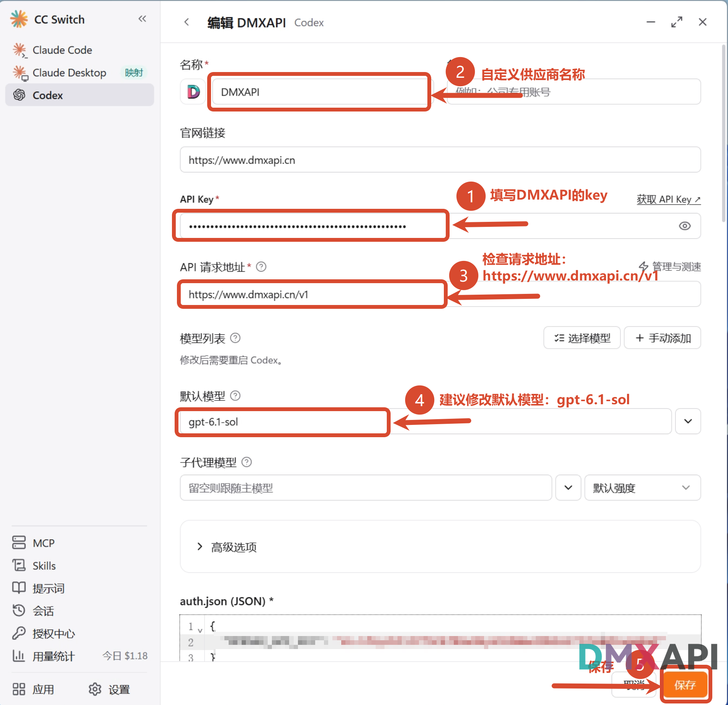Click the orange 保存 save button
This screenshot has height=705, width=728.
(x=685, y=685)
